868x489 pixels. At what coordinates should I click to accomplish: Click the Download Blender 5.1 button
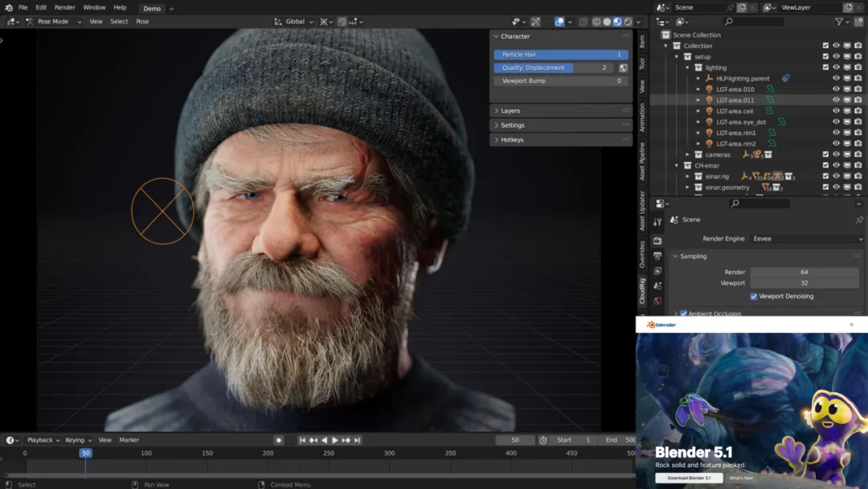coord(689,478)
